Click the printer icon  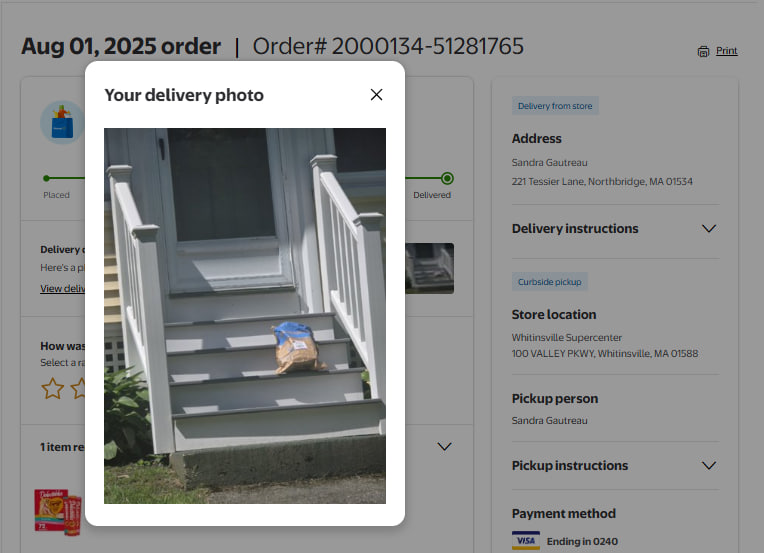[703, 51]
